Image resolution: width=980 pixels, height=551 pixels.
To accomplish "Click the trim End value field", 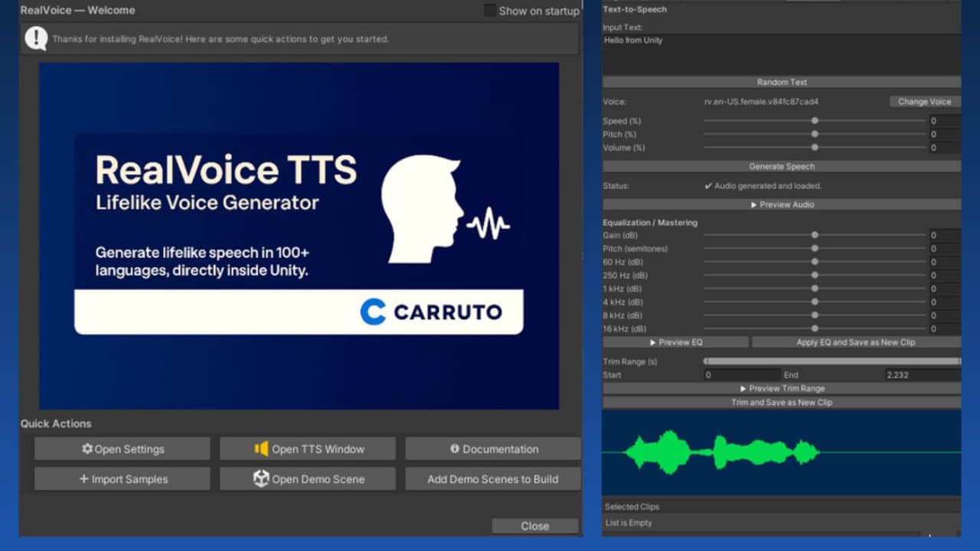I will 922,375.
